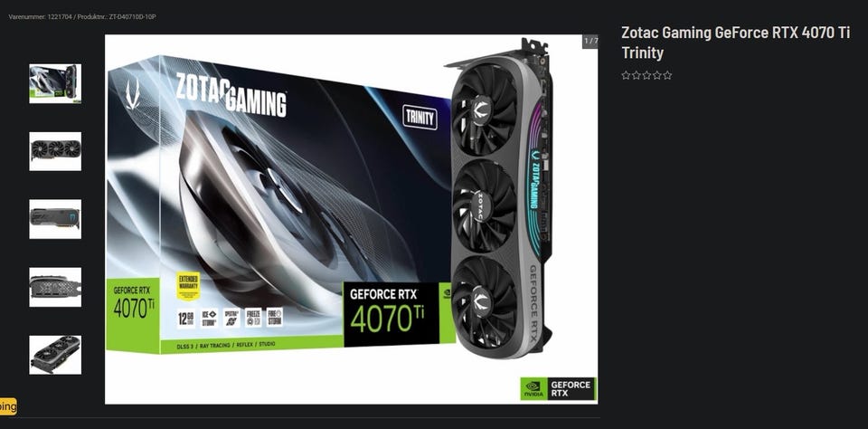Click the second rating star
This screenshot has height=429, width=868.
[x=637, y=75]
